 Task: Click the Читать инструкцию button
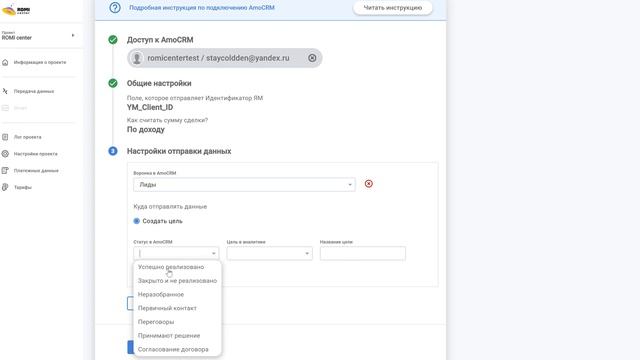(x=393, y=8)
